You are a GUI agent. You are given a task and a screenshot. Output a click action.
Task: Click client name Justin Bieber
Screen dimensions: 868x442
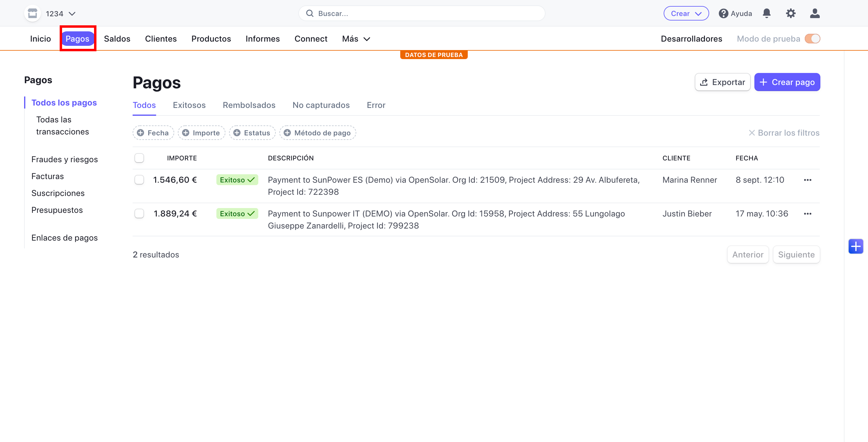pos(687,214)
